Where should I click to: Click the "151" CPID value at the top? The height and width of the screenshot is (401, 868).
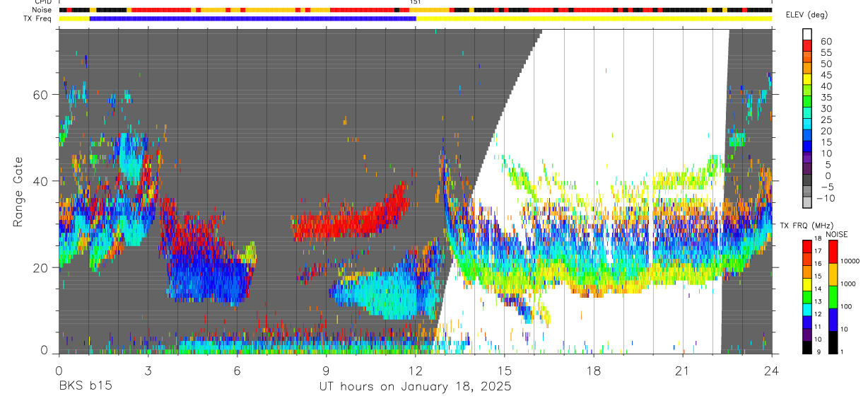coord(415,3)
